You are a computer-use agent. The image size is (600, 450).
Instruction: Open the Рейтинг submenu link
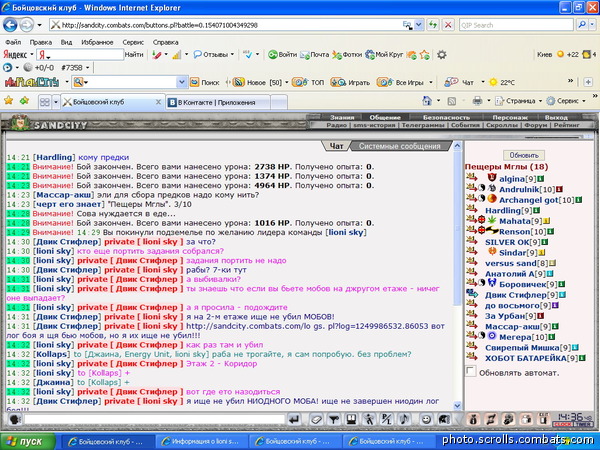click(x=566, y=125)
